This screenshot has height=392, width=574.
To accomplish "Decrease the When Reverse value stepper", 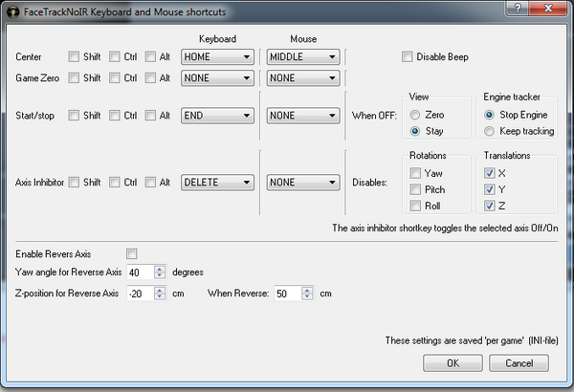I will coord(309,296).
